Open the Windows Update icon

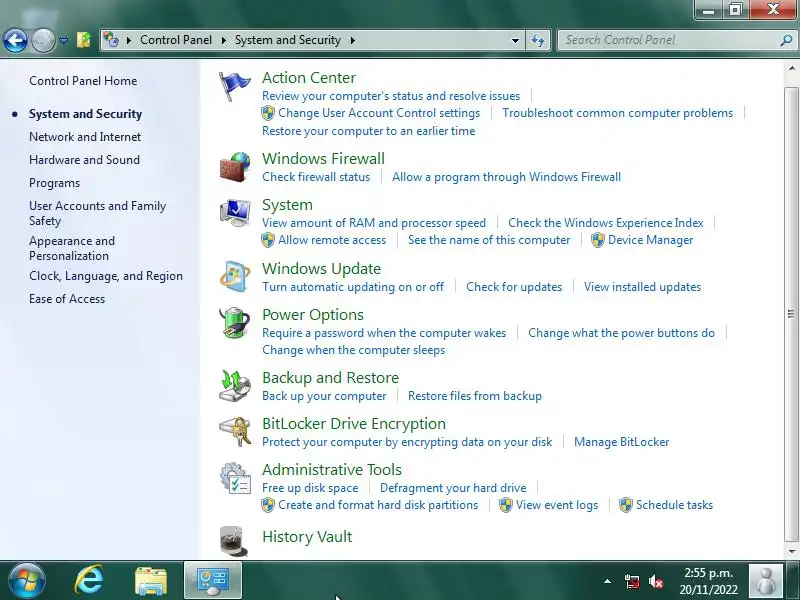click(235, 277)
